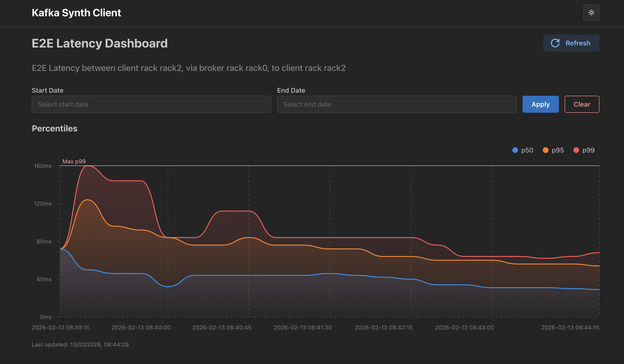This screenshot has height=364, width=624.
Task: Click the circular refresh arrow icon
Action: tap(556, 43)
